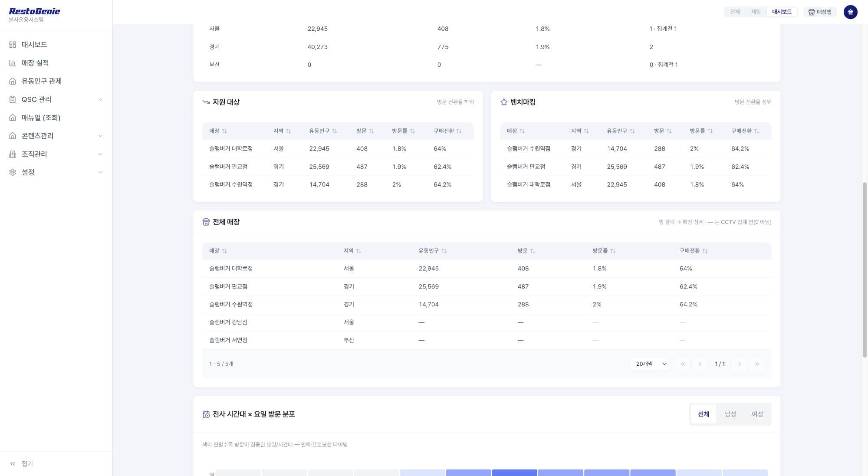
Task: Open 매뉴얼 (조회) in sidebar
Action: [x=56, y=118]
